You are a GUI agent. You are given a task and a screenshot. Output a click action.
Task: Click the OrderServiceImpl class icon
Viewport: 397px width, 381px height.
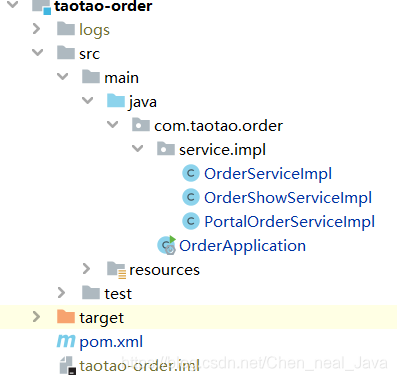point(191,173)
